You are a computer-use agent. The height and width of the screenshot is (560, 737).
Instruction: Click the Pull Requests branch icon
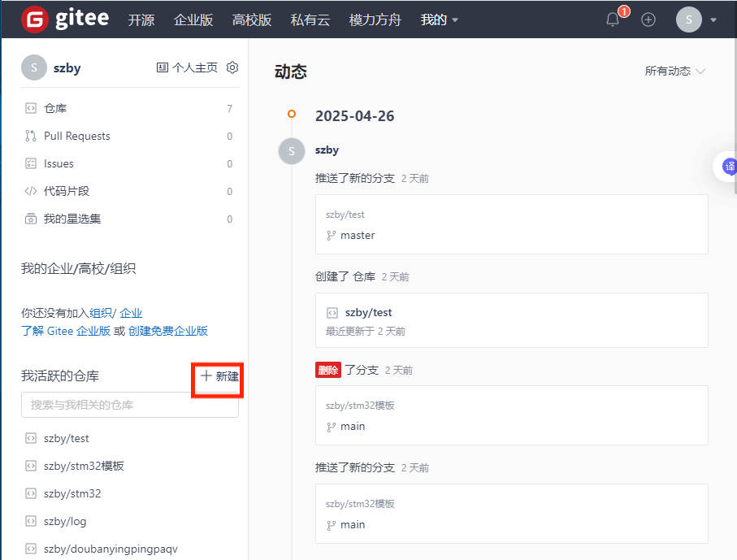point(31,137)
